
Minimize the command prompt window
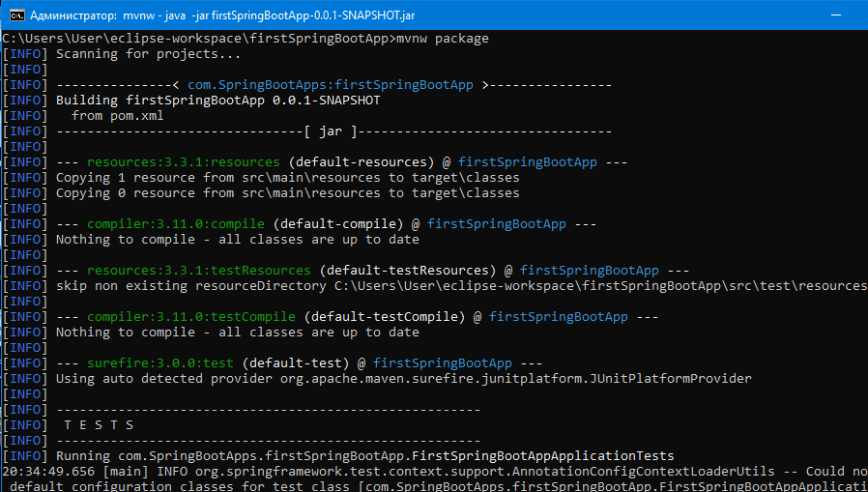[x=836, y=14]
